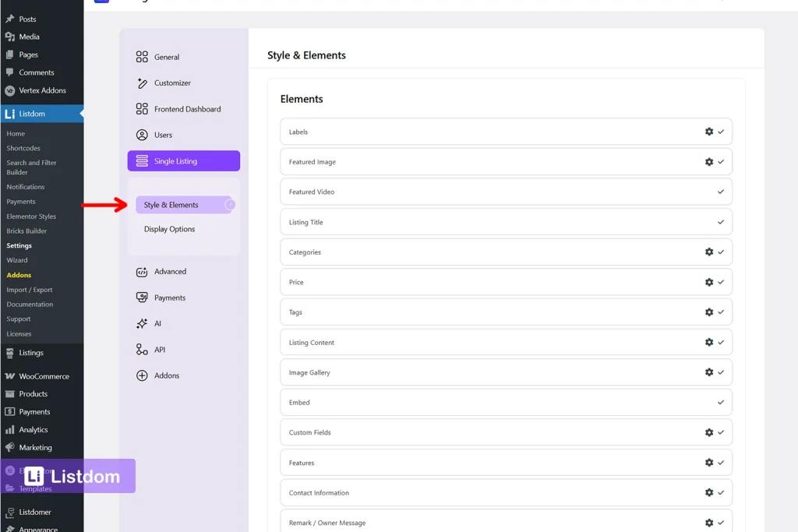Open the Documentation link under Listdom
The image size is (798, 532).
(x=30, y=305)
